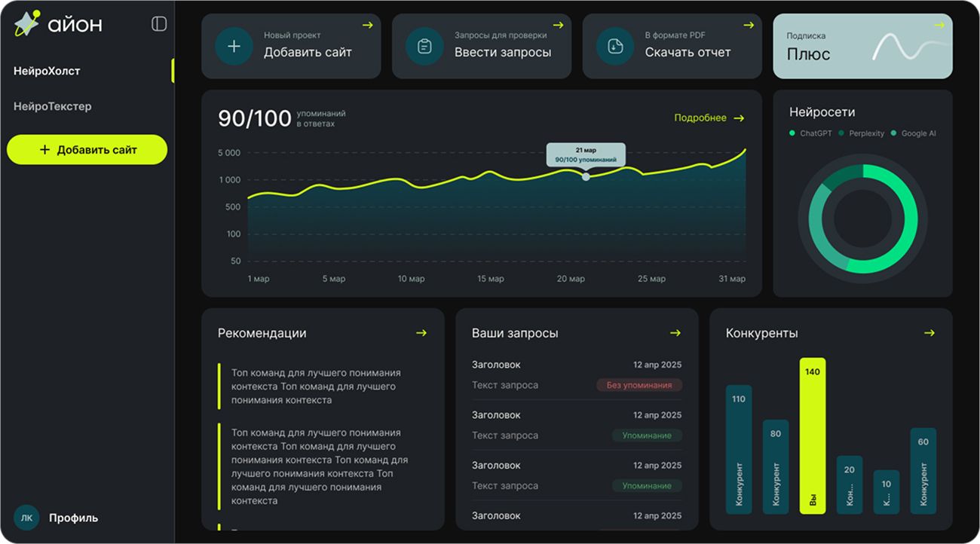980x544 pixels.
Task: Click the Айон logo
Action: click(58, 24)
